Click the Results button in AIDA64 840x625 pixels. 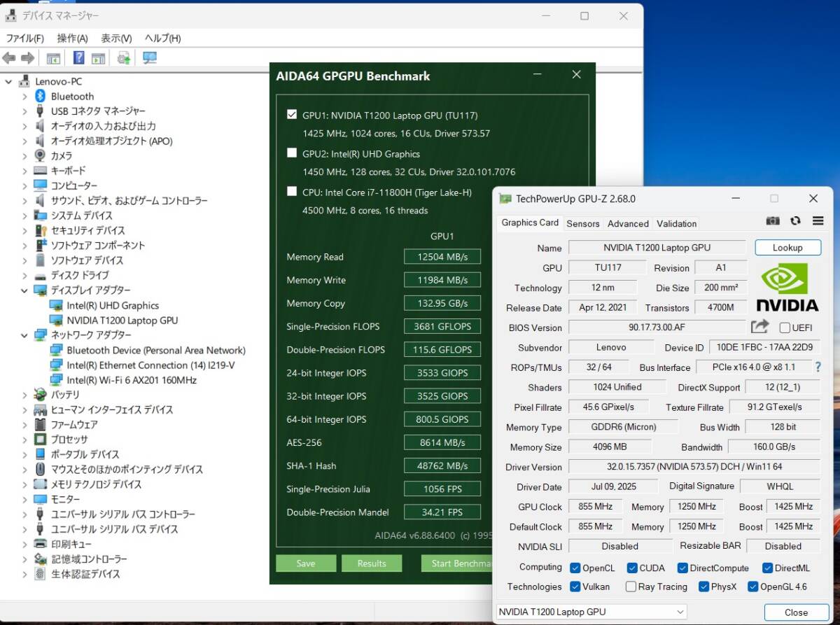pos(372,563)
